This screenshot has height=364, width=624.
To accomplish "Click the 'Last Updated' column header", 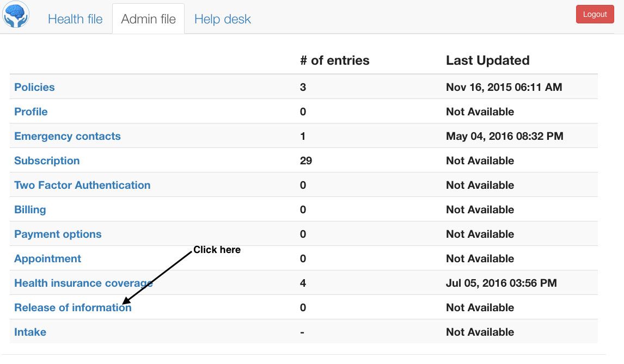I will tap(487, 60).
